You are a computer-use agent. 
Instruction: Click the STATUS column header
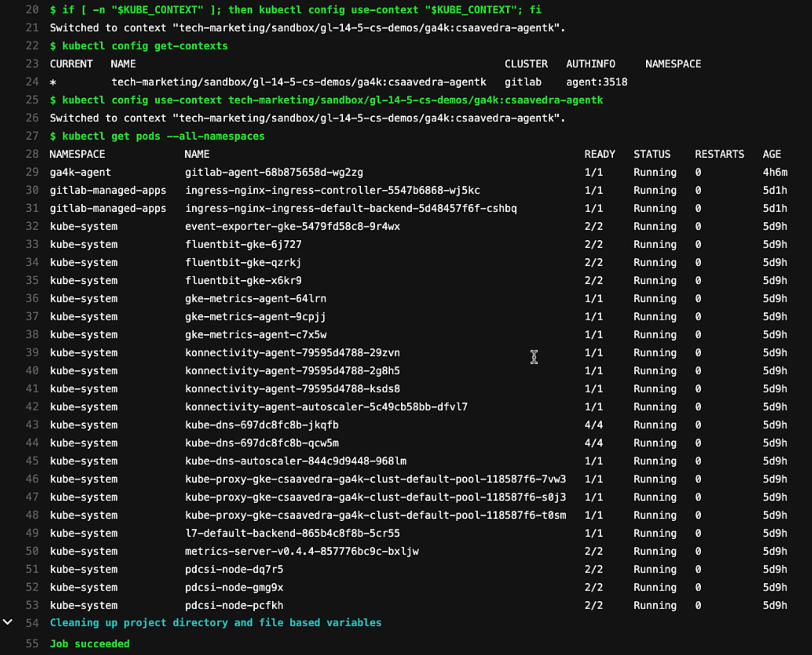point(652,154)
